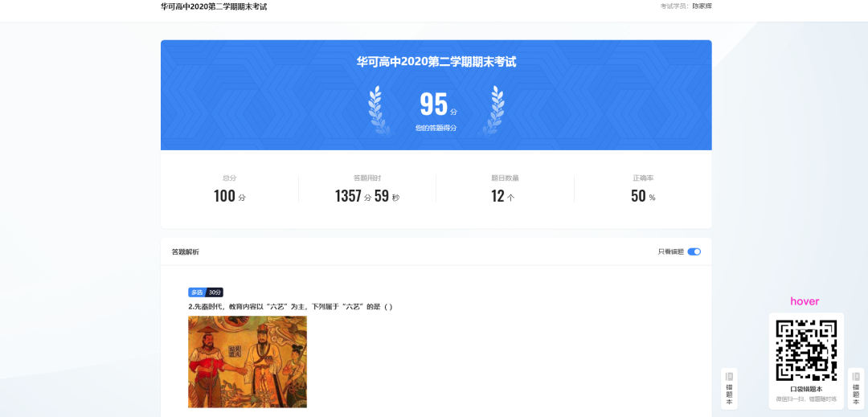Screen dimensions: 868x417
Task: Click the right laurel wreath icon beside the score
Action: coord(494,110)
